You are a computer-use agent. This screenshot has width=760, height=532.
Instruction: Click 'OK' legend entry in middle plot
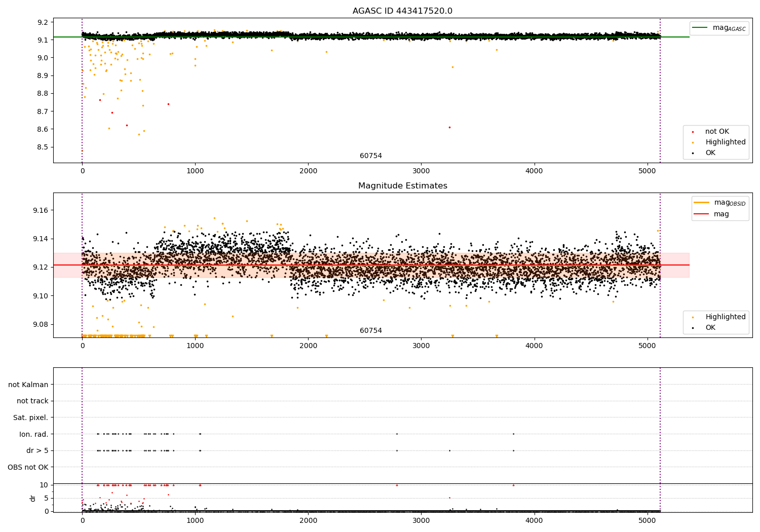click(x=710, y=328)
